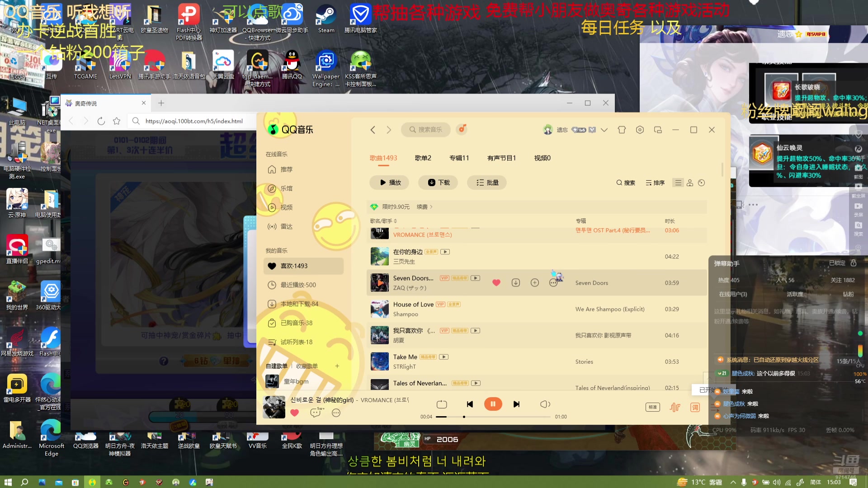Open the 推荐 page in QQ Music sidebar
Viewport: 868px width, 488px height.
[280, 169]
